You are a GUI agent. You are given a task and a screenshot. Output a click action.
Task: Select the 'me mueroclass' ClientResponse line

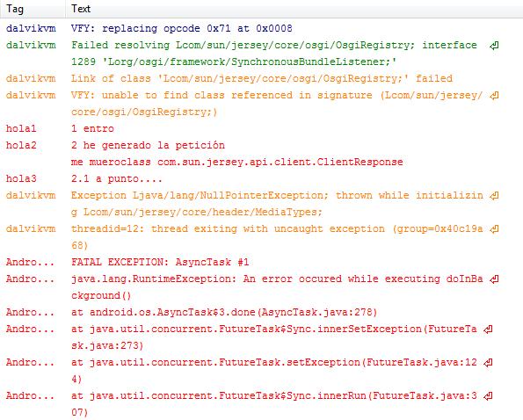237,163
